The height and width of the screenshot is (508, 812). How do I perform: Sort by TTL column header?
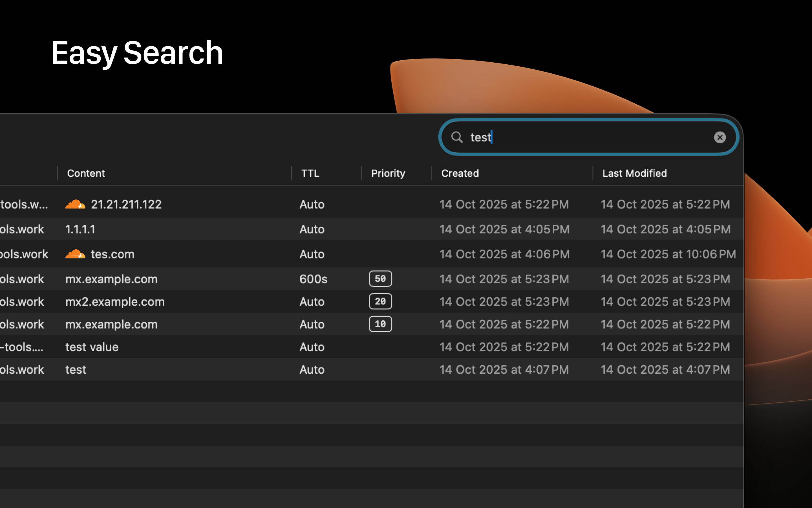[x=310, y=173]
